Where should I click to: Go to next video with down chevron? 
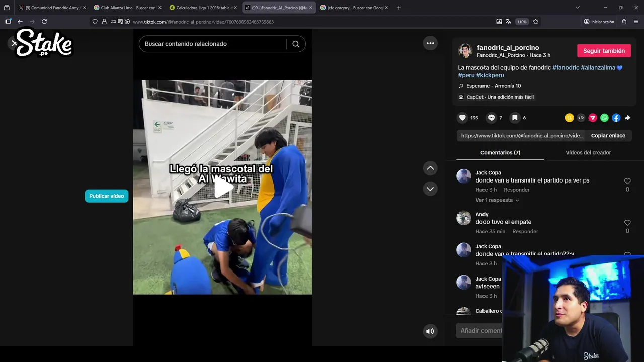(x=430, y=189)
